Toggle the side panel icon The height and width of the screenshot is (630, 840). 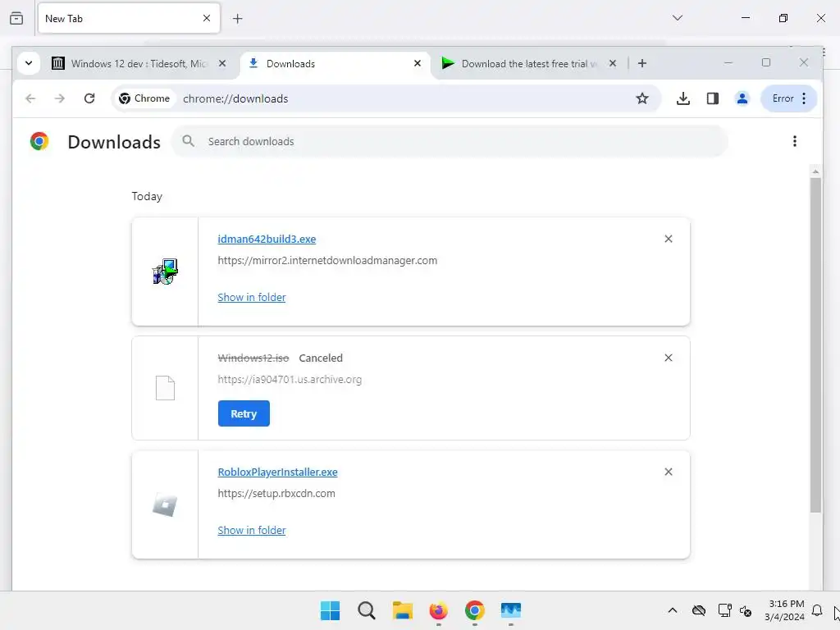[713, 98]
